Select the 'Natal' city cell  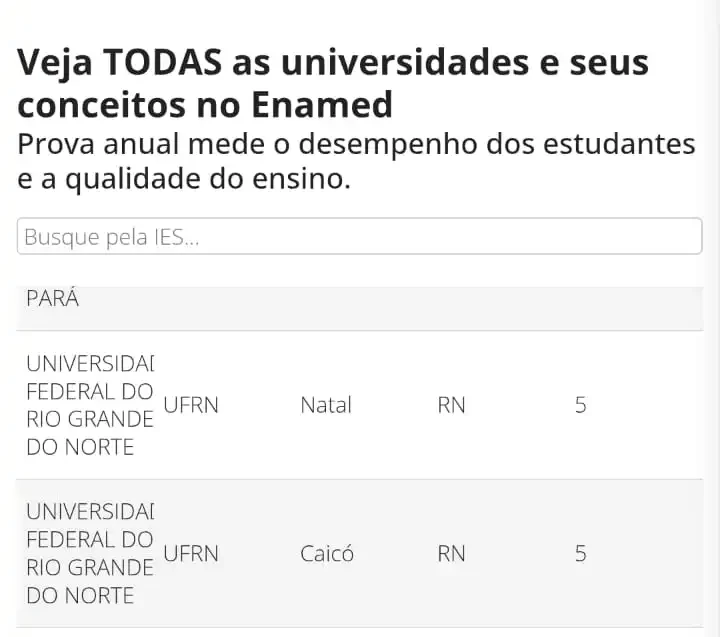click(x=326, y=406)
